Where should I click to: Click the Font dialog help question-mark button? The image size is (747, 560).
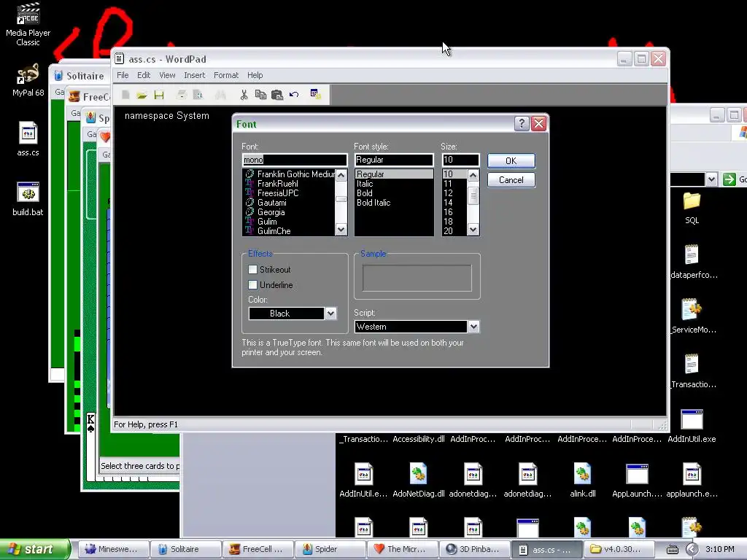522,124
